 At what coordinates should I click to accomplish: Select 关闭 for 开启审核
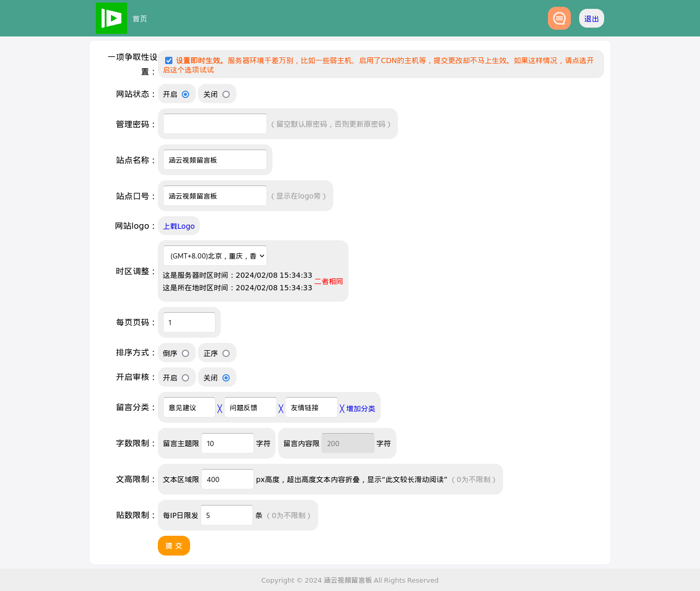226,378
